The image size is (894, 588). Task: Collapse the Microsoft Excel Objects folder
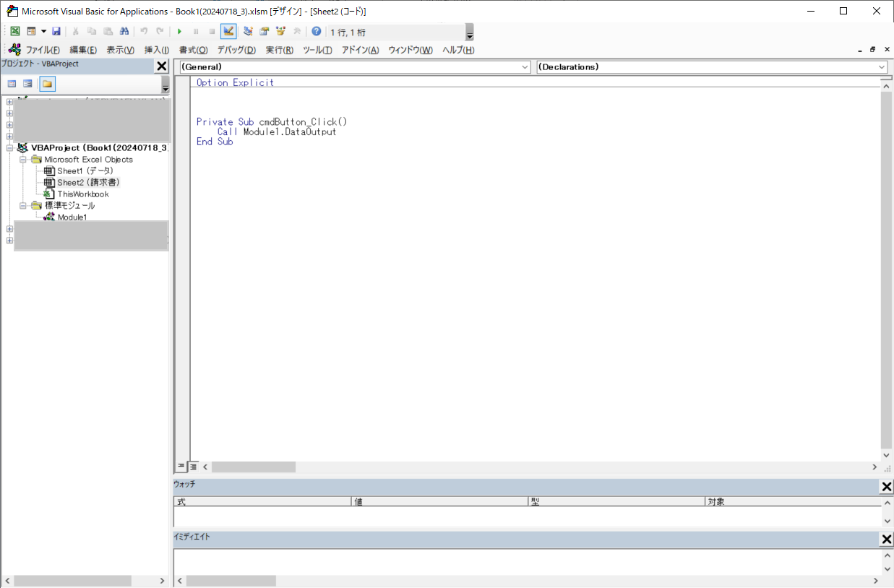(23, 159)
